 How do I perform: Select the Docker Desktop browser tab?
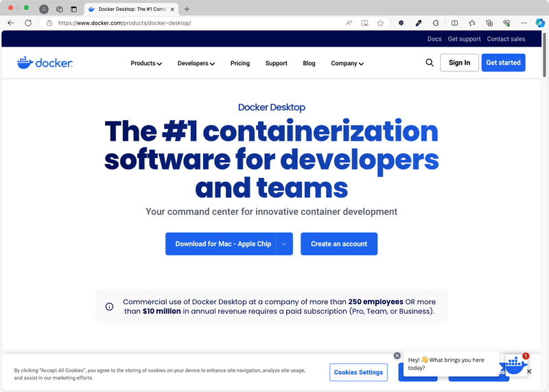coord(131,9)
